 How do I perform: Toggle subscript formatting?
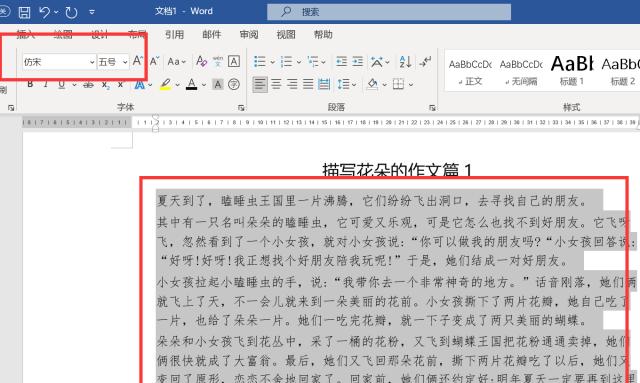click(x=105, y=85)
